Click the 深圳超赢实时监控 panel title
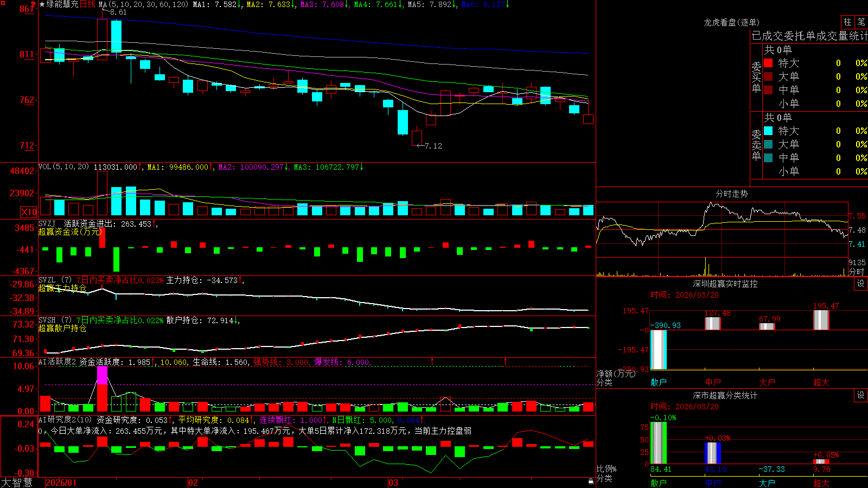 (725, 284)
